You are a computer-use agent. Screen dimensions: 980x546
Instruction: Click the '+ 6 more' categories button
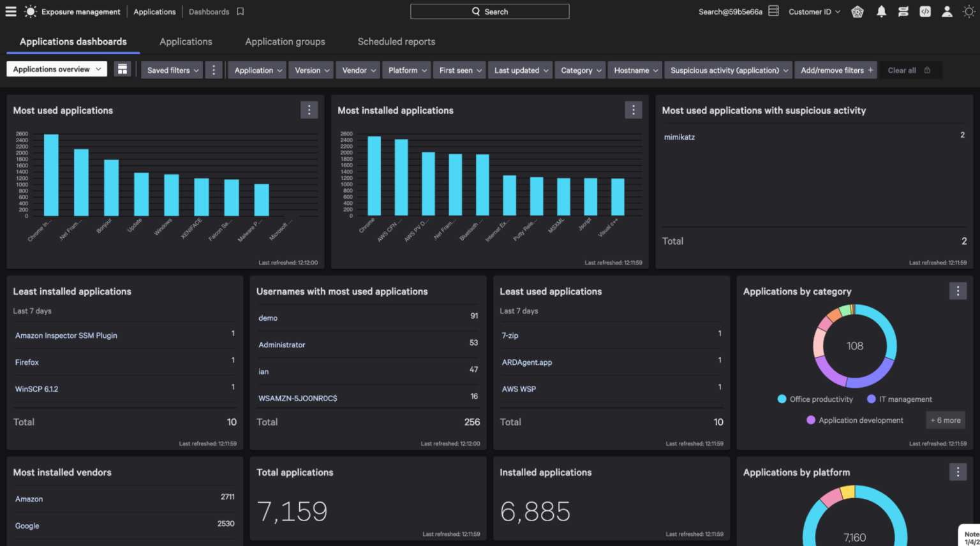(945, 420)
